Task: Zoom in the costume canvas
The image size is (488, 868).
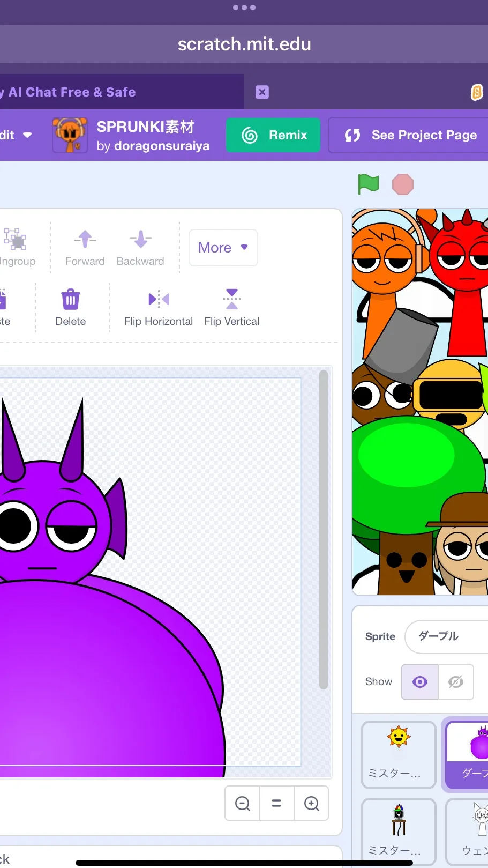Action: tap(311, 803)
